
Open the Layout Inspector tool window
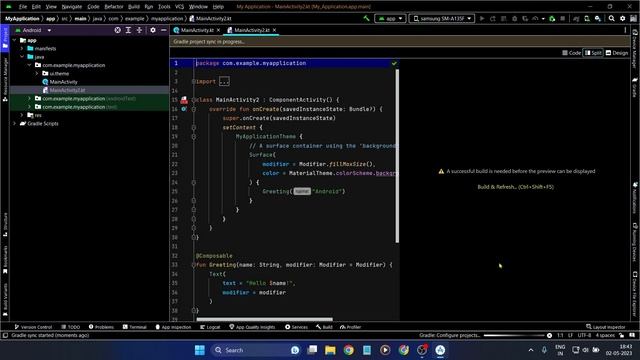(x=606, y=327)
